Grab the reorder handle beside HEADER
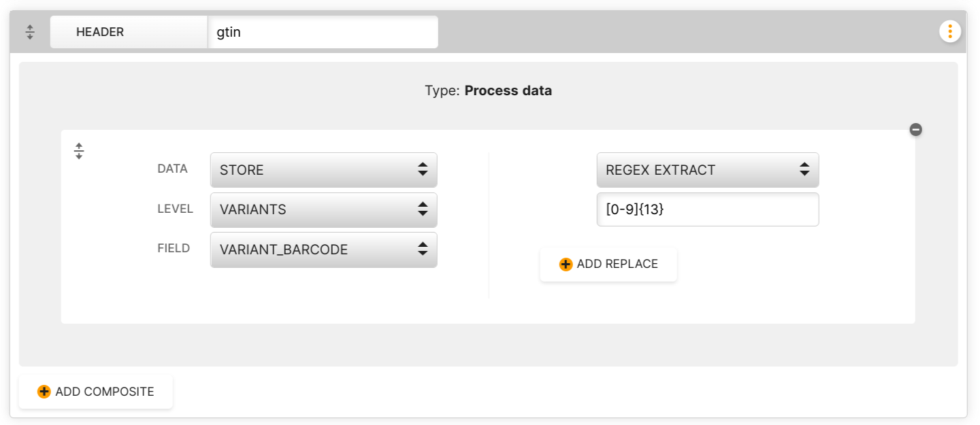Screen dimensions: 980x425 point(30,32)
